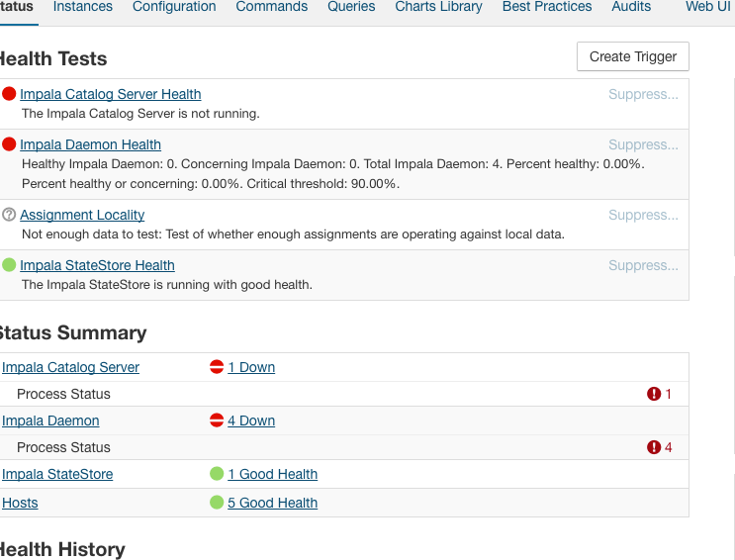
Task: Open Impala StateStore in Status Summary
Action: click(57, 474)
